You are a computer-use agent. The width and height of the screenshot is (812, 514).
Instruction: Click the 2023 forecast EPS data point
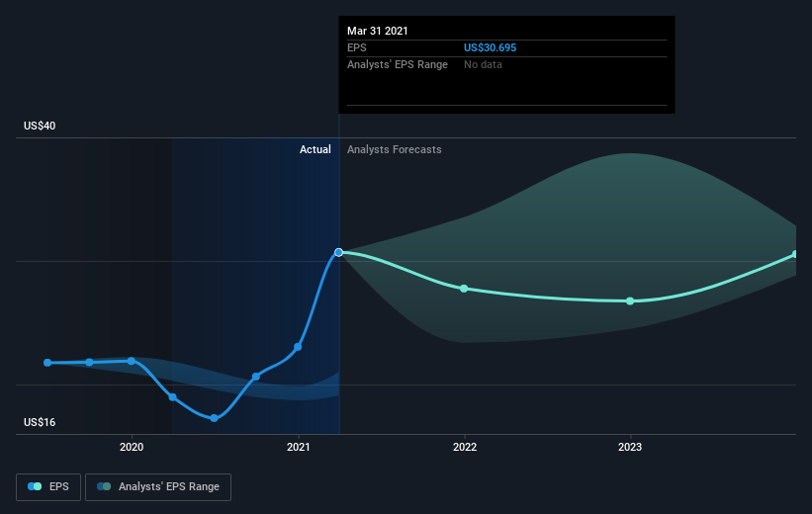[630, 300]
